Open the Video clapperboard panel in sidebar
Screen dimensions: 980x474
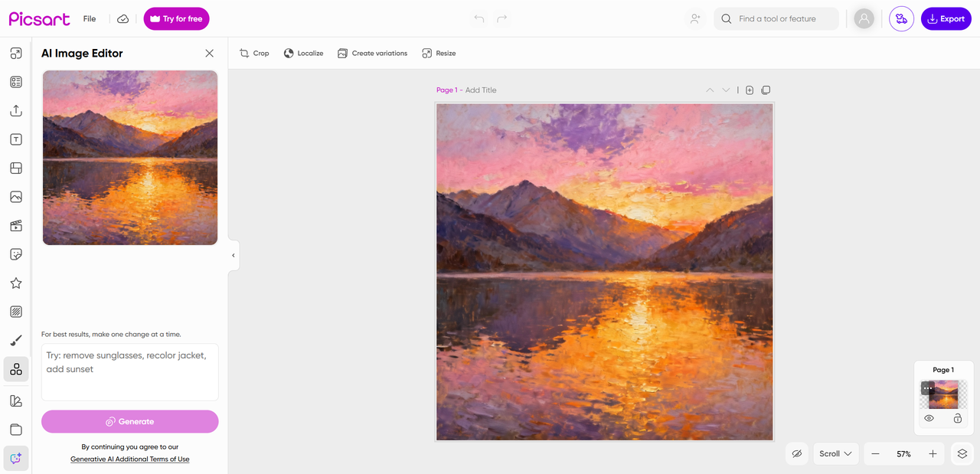coord(16,226)
